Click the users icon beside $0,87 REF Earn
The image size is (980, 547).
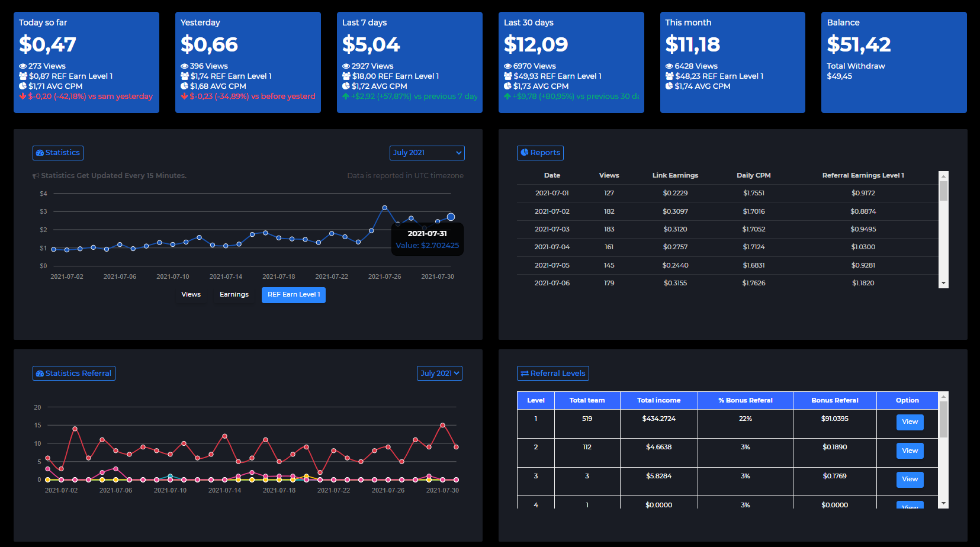click(x=23, y=76)
